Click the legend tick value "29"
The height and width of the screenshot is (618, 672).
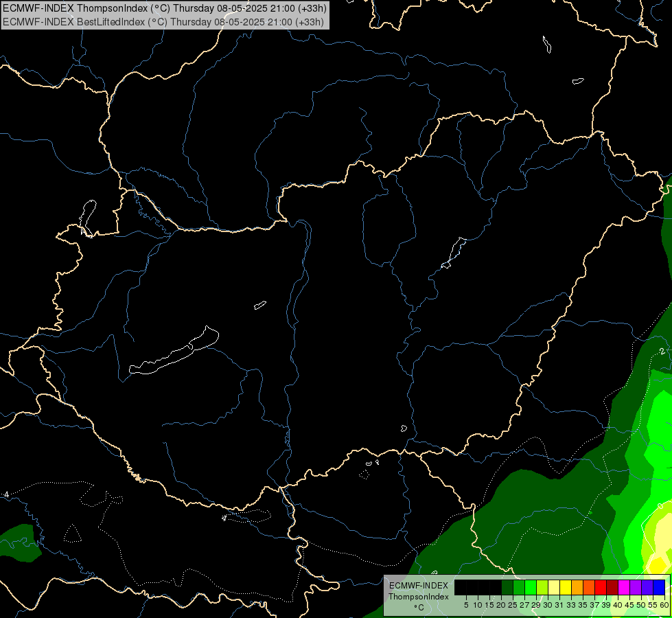point(536,605)
